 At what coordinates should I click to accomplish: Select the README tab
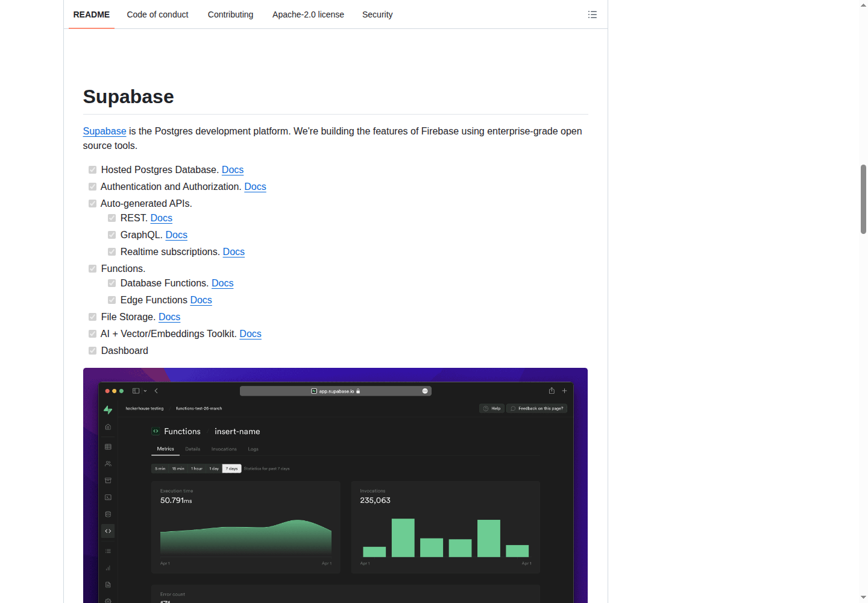click(92, 14)
